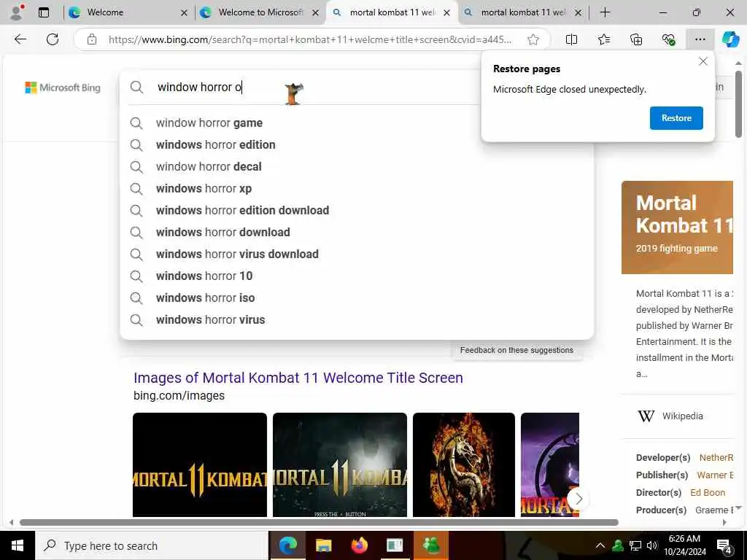Open Browser essentials heart icon
747x560 pixels.
pos(668,39)
